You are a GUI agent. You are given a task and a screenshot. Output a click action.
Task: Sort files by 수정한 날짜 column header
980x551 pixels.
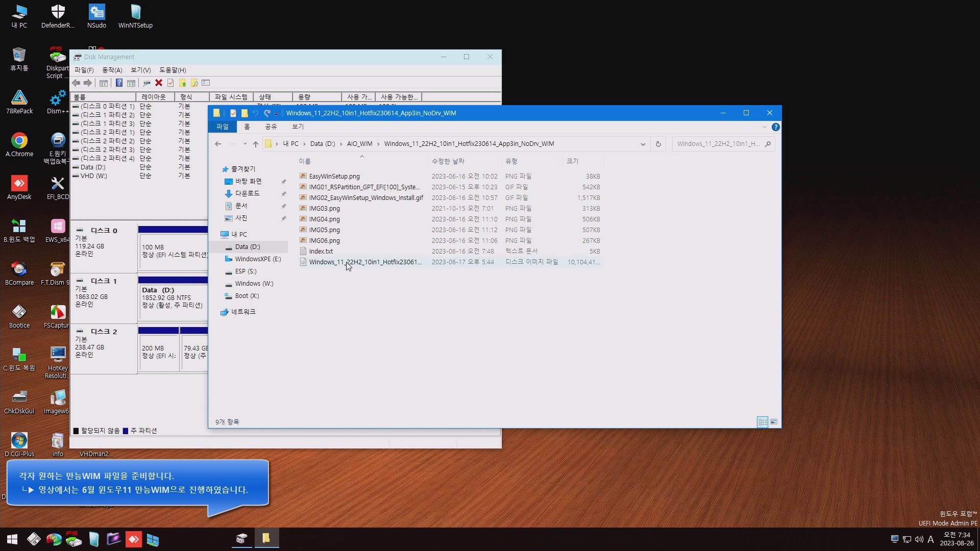pos(448,161)
